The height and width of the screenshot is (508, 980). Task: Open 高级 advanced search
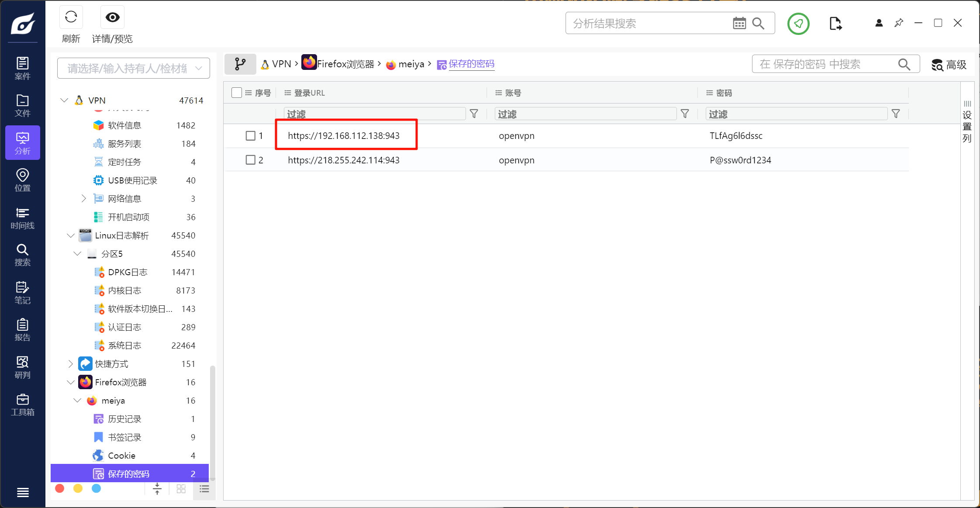(949, 65)
